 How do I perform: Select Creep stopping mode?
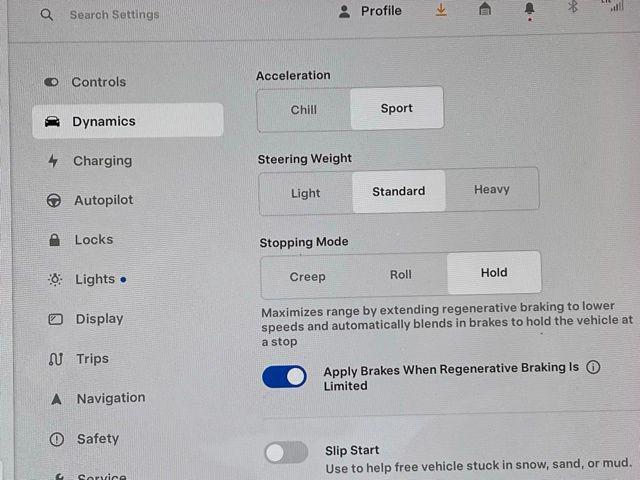(307, 277)
